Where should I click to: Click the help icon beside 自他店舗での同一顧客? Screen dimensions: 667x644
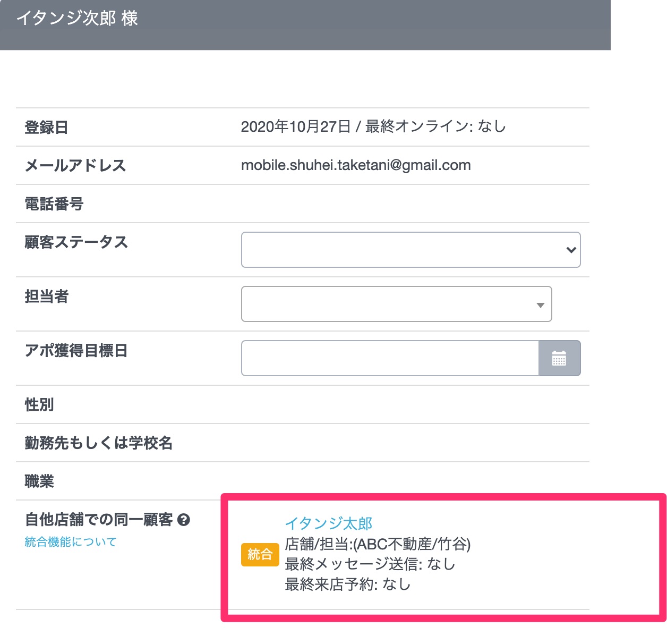pos(184,520)
